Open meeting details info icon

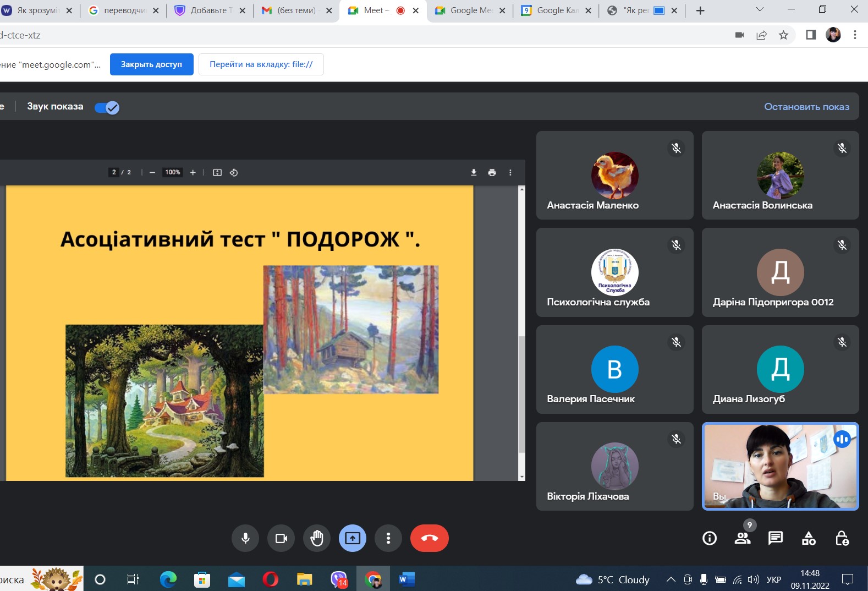coord(710,538)
